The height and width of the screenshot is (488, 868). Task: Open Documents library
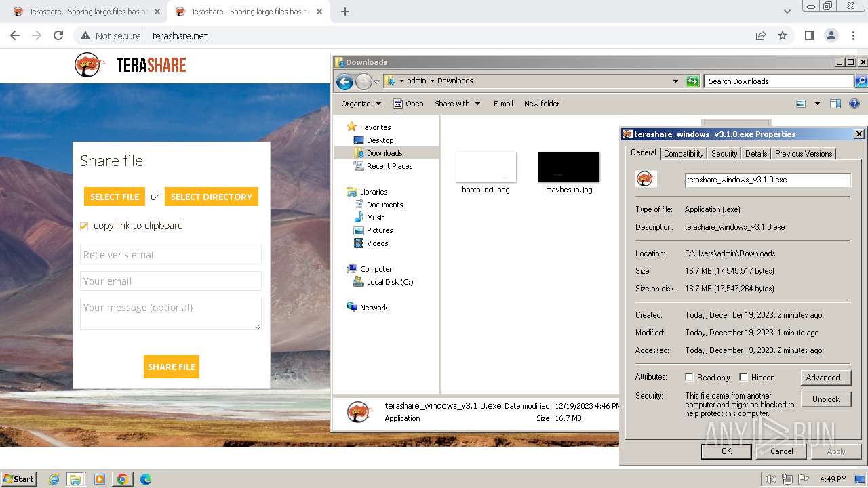point(384,205)
